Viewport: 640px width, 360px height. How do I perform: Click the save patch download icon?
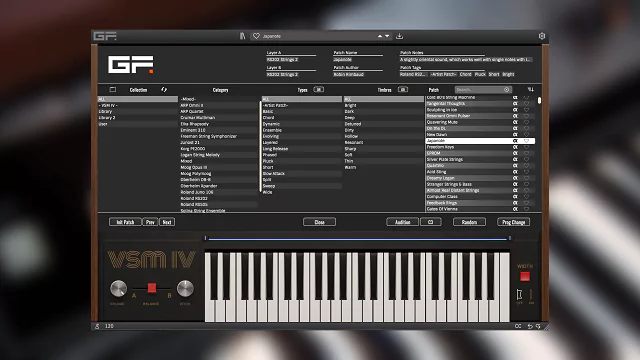(x=400, y=36)
